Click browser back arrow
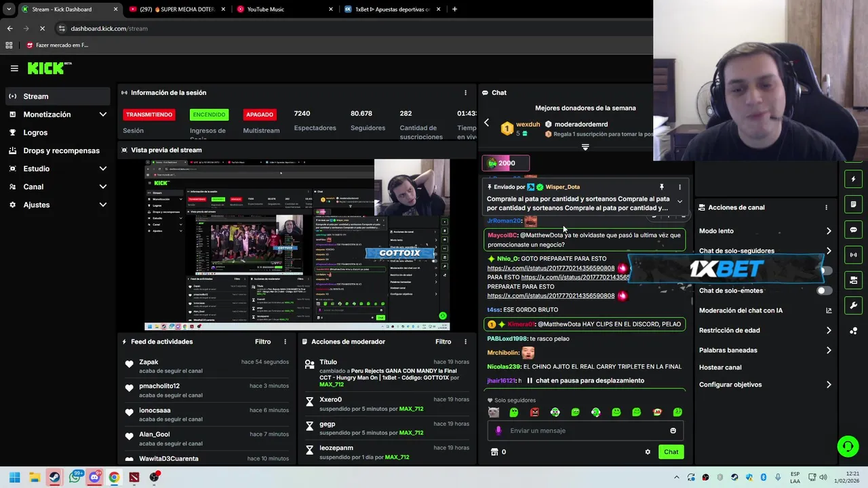The image size is (868, 488). [9, 28]
